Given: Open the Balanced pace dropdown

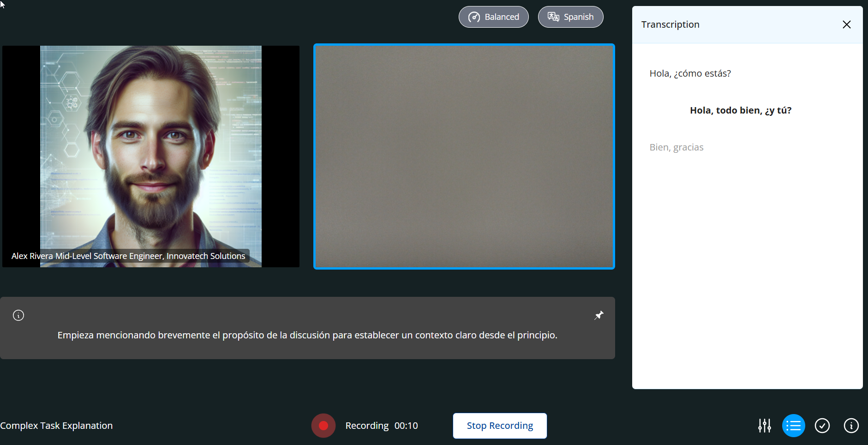Looking at the screenshot, I should click(x=493, y=17).
